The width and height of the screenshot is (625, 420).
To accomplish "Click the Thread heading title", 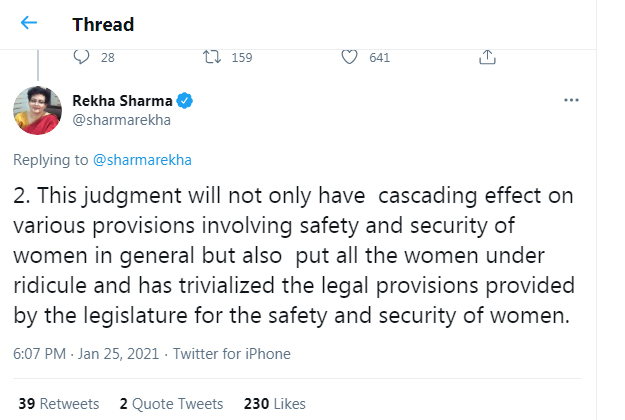I will pyautogui.click(x=103, y=23).
